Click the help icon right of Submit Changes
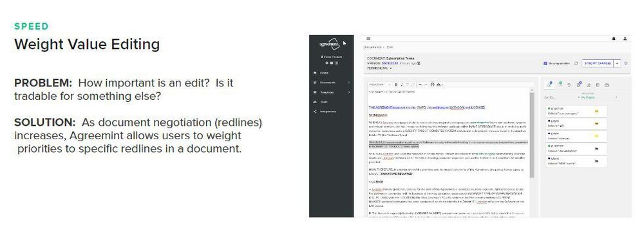This screenshot has width=644, height=245. (626, 63)
